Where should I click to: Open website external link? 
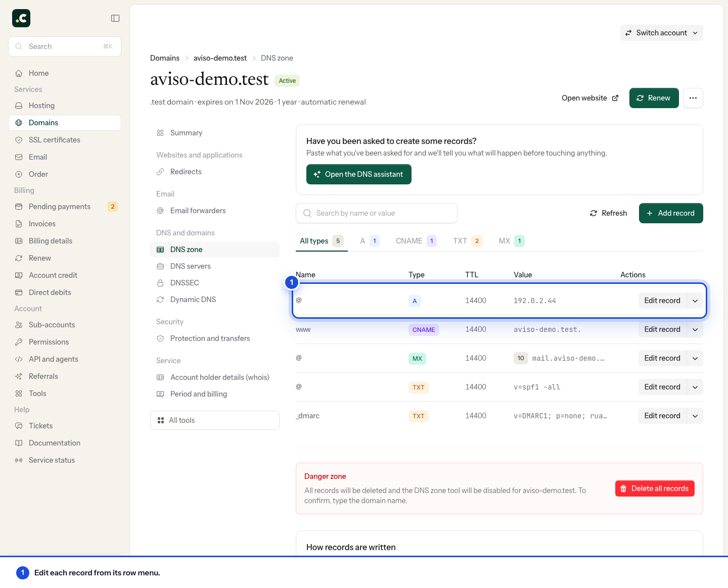(x=590, y=98)
